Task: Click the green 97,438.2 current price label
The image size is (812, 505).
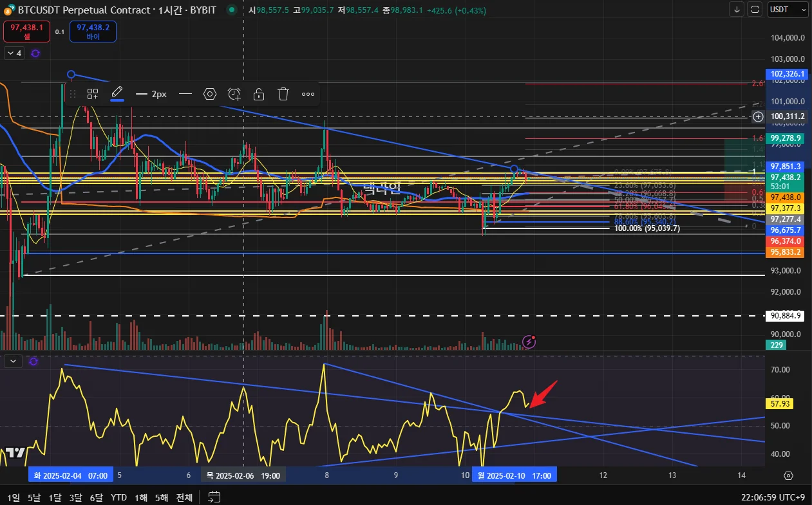Action: tap(786, 177)
